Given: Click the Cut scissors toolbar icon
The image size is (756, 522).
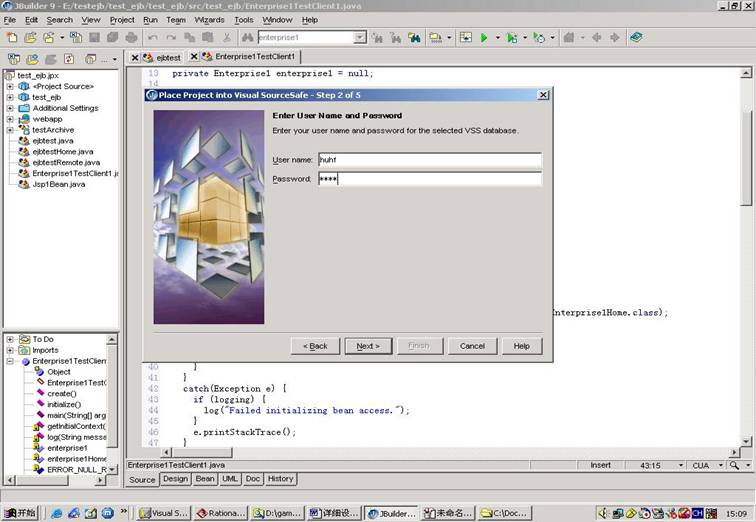Looking at the screenshot, I should [227, 38].
